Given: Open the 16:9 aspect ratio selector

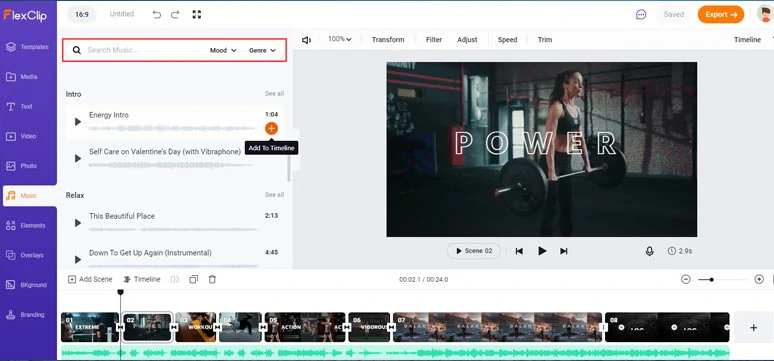Looking at the screenshot, I should click(x=81, y=14).
